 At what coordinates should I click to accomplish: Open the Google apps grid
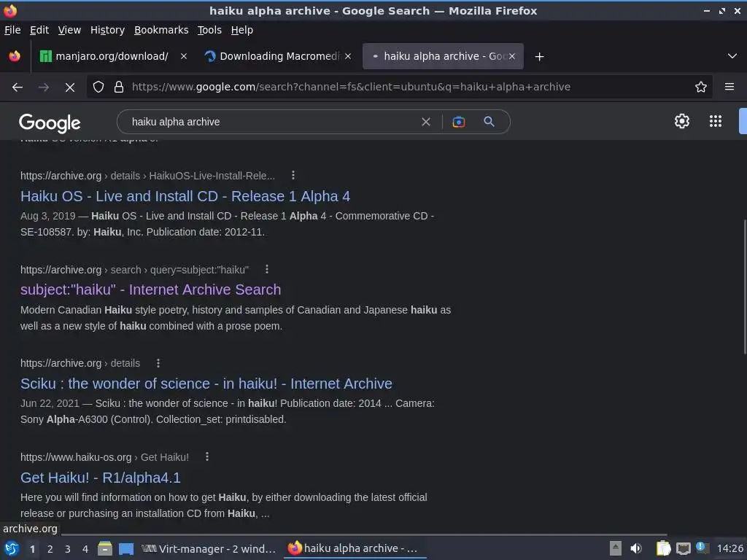pos(715,121)
